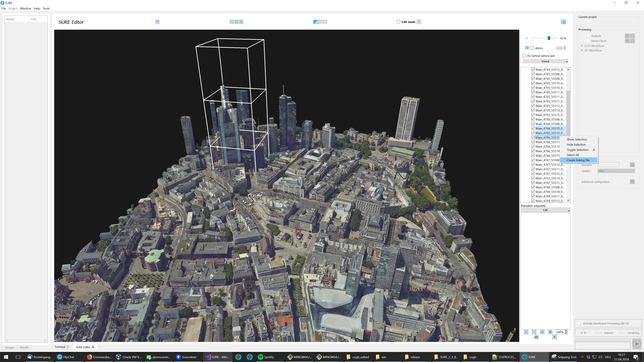The image size is (644, 362).
Task: Click the reset icon beside Dense Cloud
Action: pos(632,41)
